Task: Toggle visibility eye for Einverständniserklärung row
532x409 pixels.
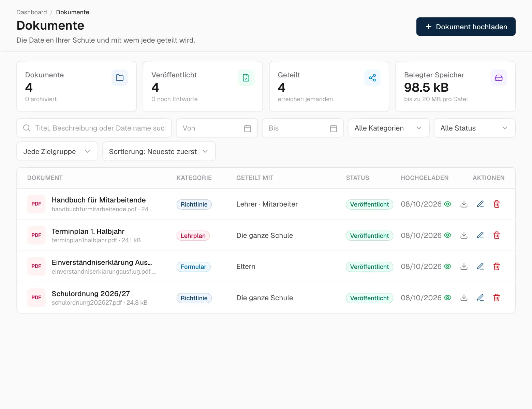Action: coord(448,267)
